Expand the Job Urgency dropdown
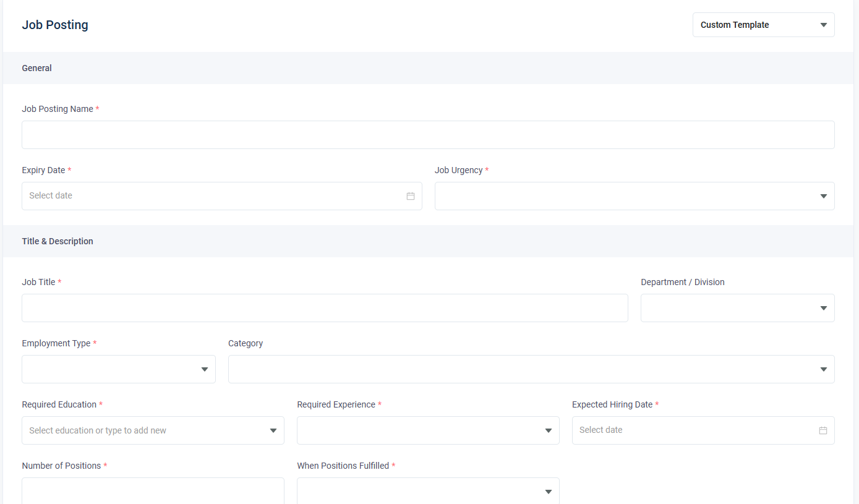Viewport: 859px width, 504px height. 635,196
